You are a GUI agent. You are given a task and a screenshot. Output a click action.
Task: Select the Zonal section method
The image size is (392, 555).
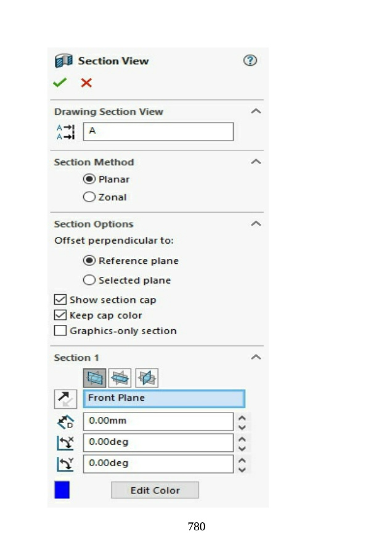click(x=89, y=197)
